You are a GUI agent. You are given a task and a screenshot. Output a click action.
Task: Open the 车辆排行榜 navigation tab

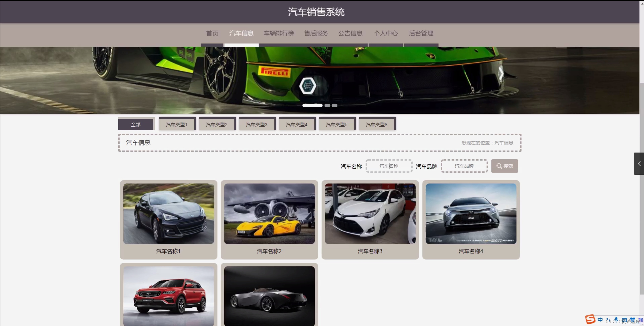279,33
